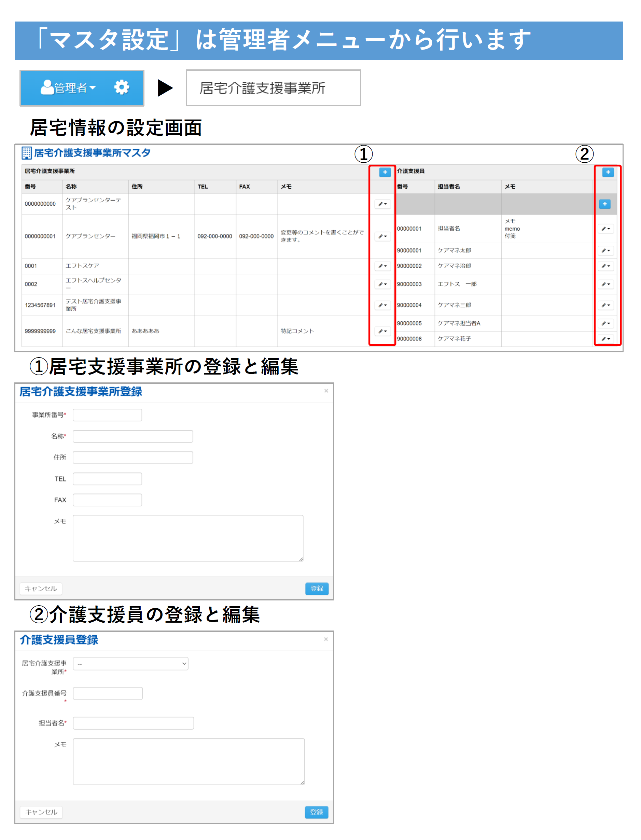Close the 居宅介護支援事業所登録 dialog with X
Image resolution: width=641 pixels, height=840 pixels.
326,391
